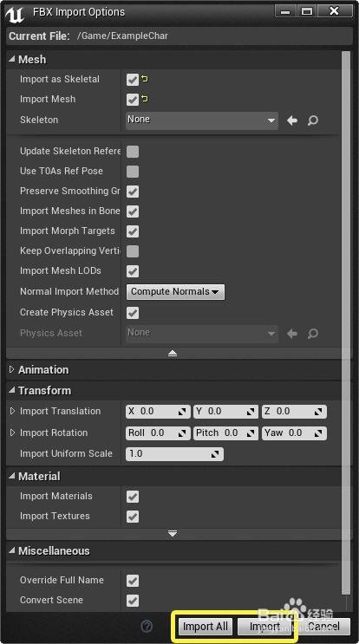Screen dimensions: 359x644
Task: Collapse advanced Mesh options arrow
Action: 173,354
